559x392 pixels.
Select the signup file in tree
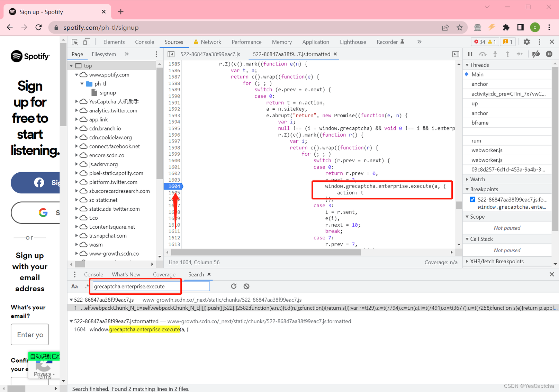(x=108, y=93)
